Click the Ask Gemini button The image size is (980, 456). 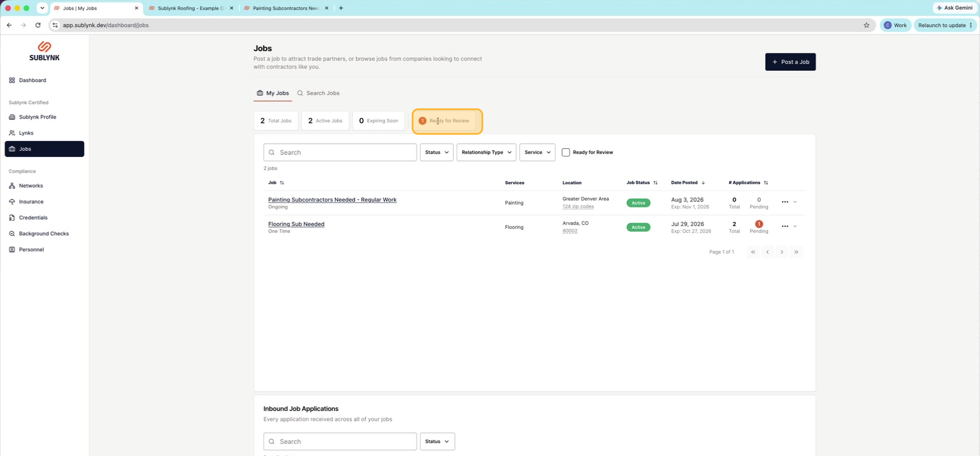pyautogui.click(x=954, y=8)
